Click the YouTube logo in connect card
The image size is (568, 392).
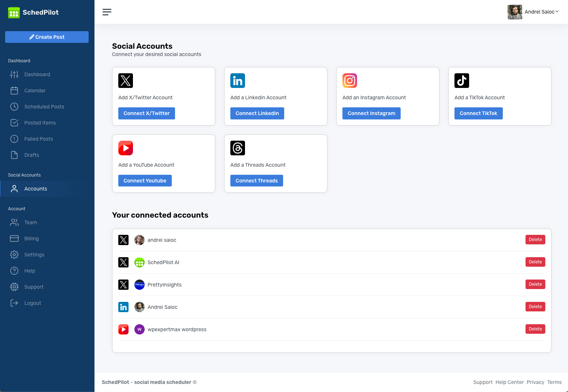pyautogui.click(x=126, y=148)
